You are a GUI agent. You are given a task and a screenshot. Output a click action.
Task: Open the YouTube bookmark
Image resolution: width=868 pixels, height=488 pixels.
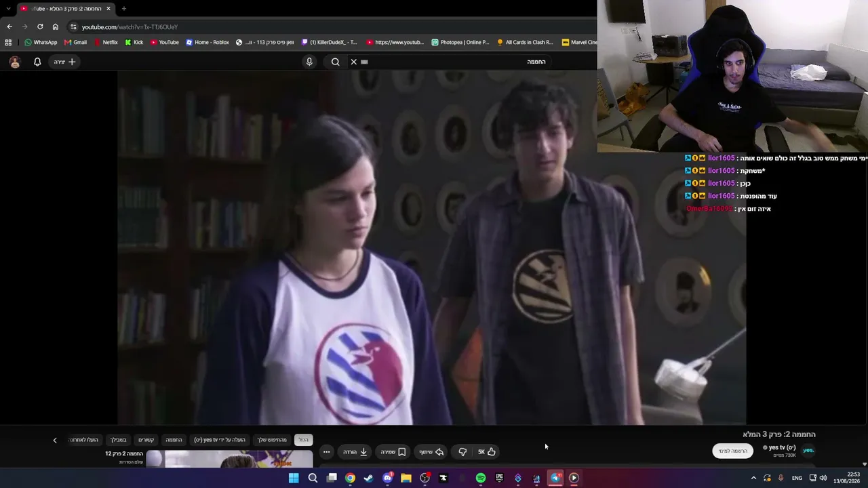pyautogui.click(x=165, y=42)
